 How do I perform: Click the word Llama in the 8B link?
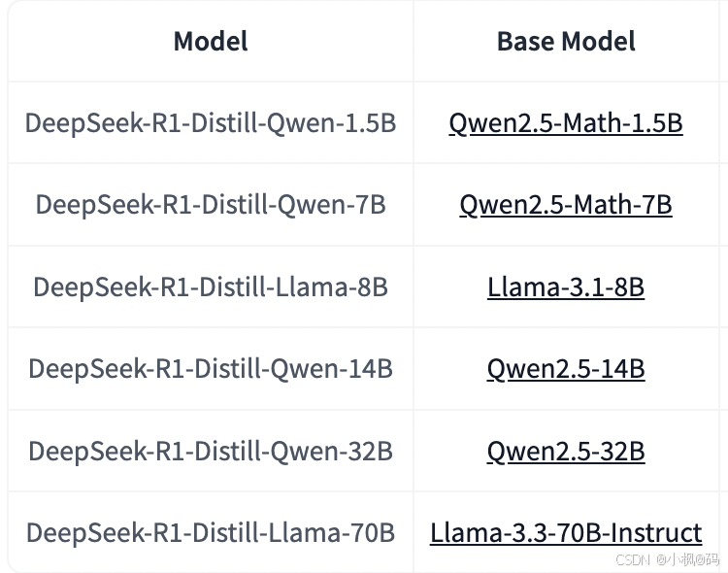point(524,287)
